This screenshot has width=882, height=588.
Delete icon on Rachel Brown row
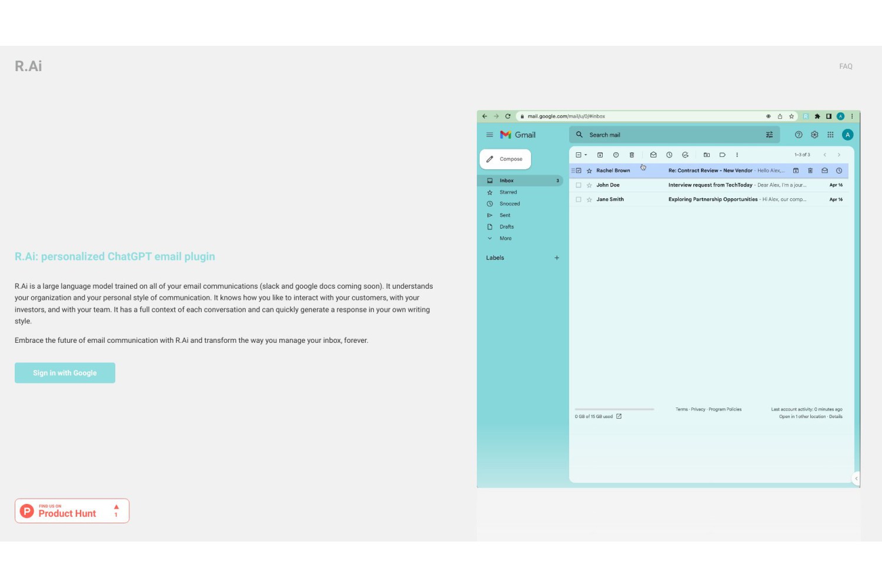coord(810,171)
